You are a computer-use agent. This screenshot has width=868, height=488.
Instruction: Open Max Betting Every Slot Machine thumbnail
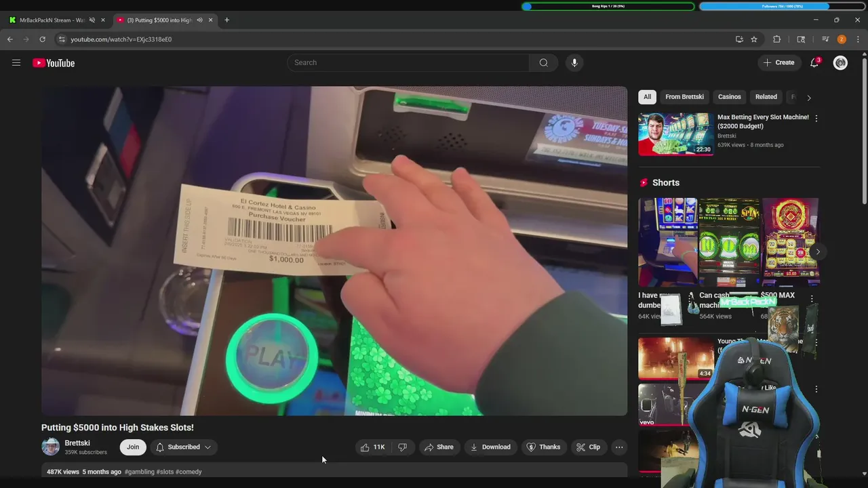pyautogui.click(x=675, y=134)
